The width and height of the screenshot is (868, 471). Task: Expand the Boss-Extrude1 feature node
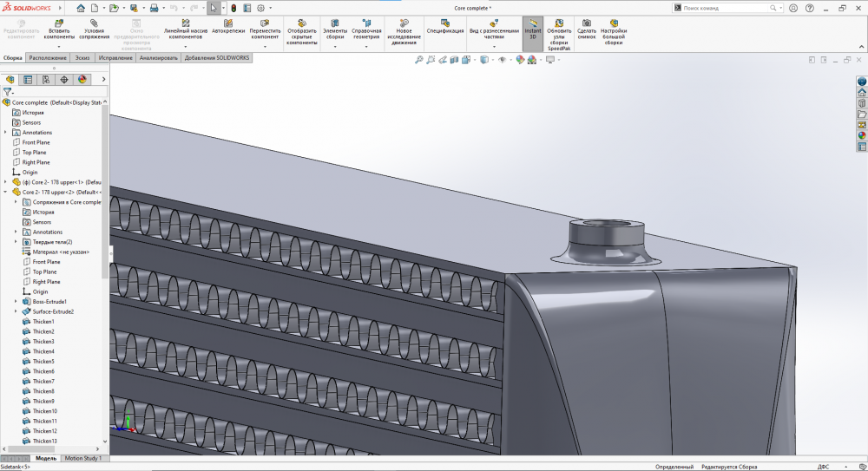point(16,302)
